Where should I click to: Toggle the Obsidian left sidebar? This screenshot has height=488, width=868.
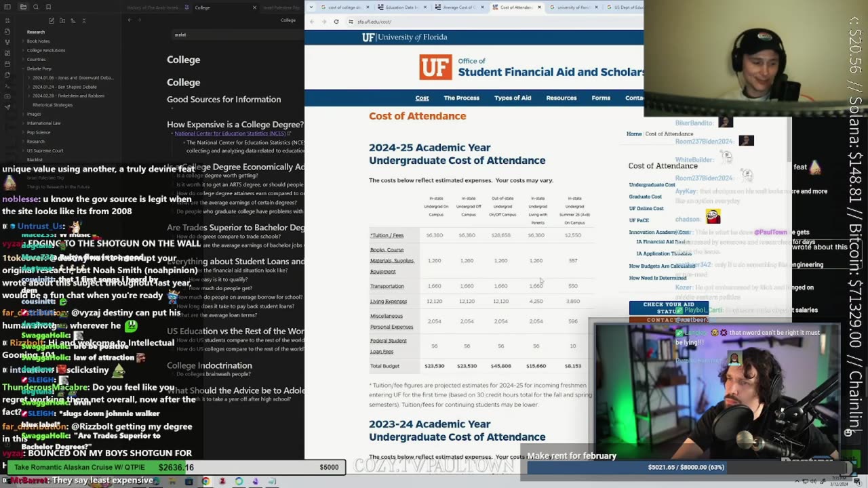point(7,7)
